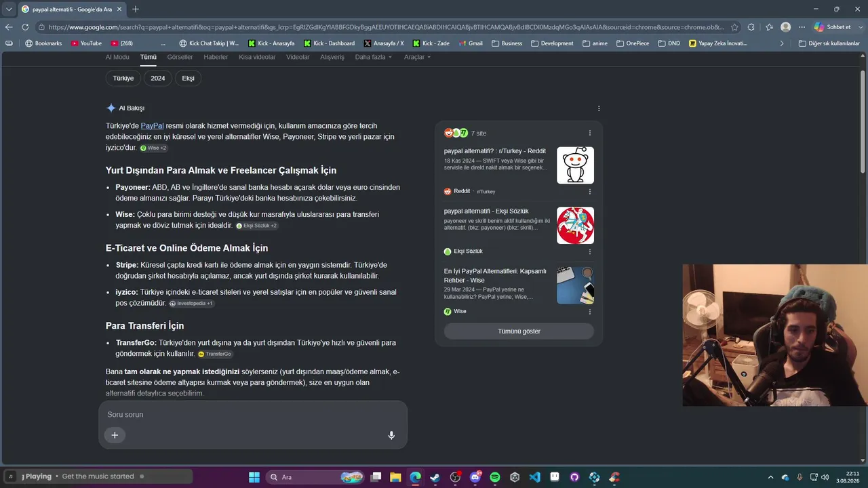Screen dimensions: 868x488
Task: Follow the PayPal link in the AI overview
Action: tap(153, 125)
